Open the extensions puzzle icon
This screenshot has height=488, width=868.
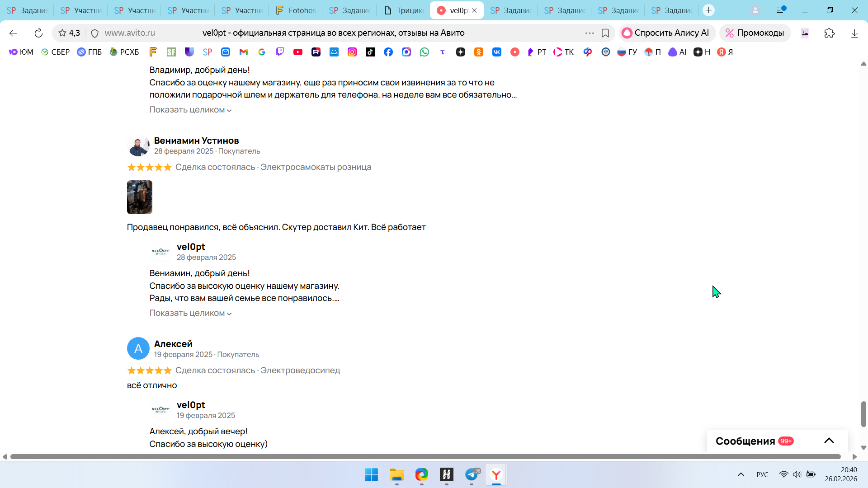pos(829,33)
